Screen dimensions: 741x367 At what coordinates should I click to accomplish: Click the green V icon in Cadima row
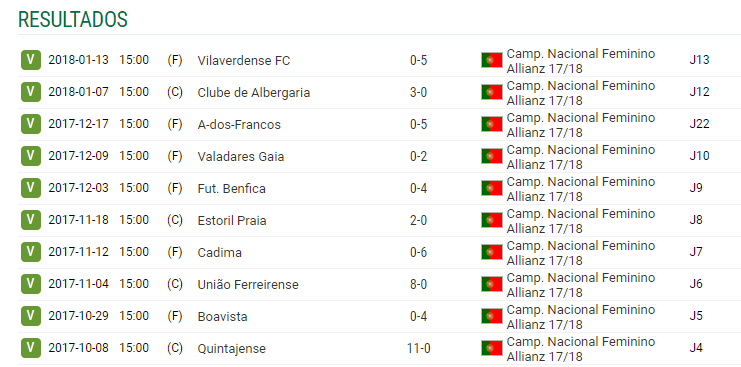pyautogui.click(x=31, y=252)
